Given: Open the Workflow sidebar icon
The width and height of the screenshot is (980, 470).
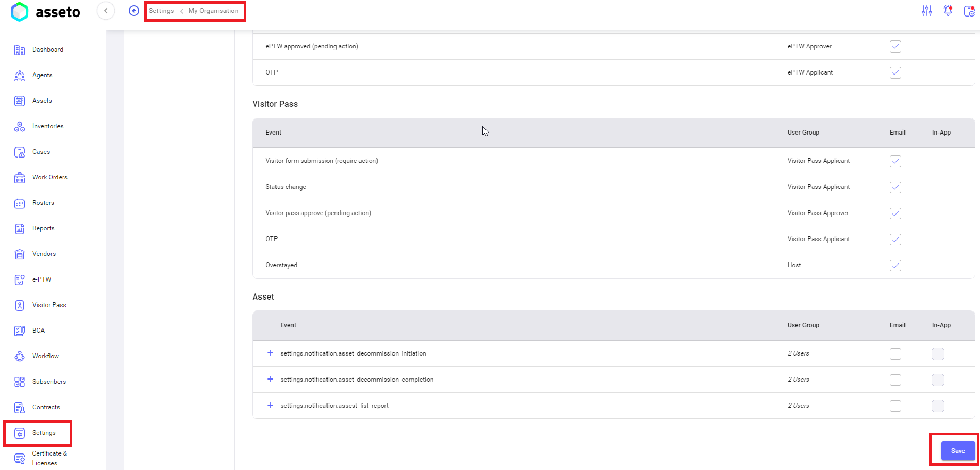Looking at the screenshot, I should click(20, 357).
